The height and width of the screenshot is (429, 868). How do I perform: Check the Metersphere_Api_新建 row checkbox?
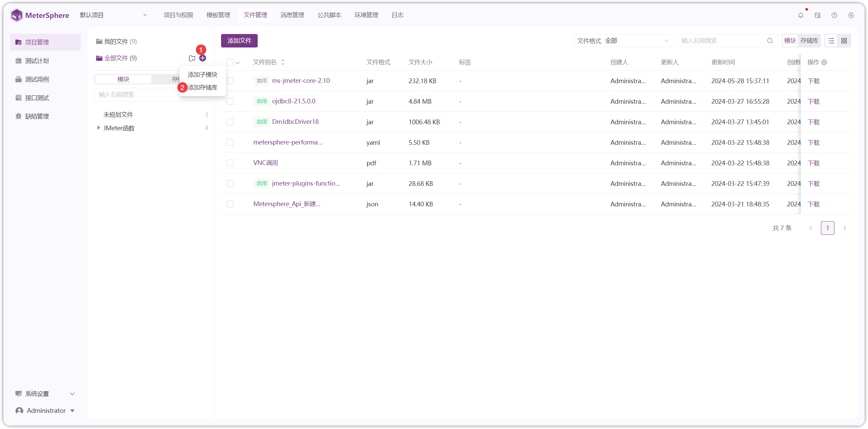(230, 204)
